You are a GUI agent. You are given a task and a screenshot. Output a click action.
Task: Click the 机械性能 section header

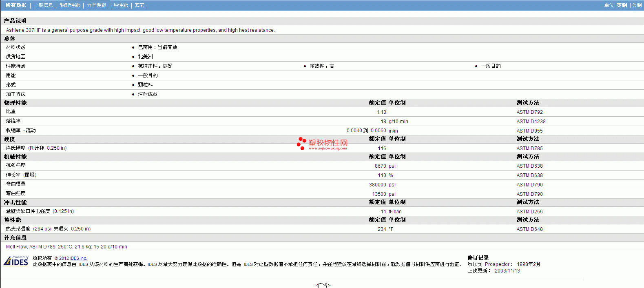pos(15,157)
